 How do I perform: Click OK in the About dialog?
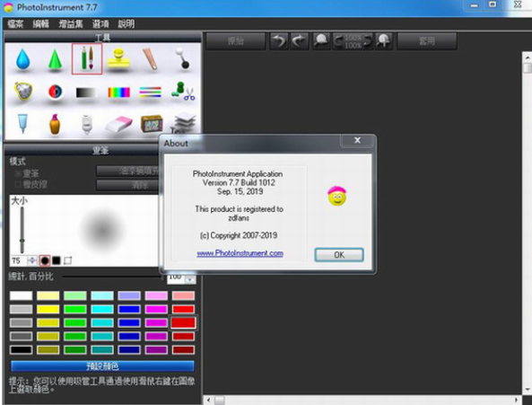339,255
